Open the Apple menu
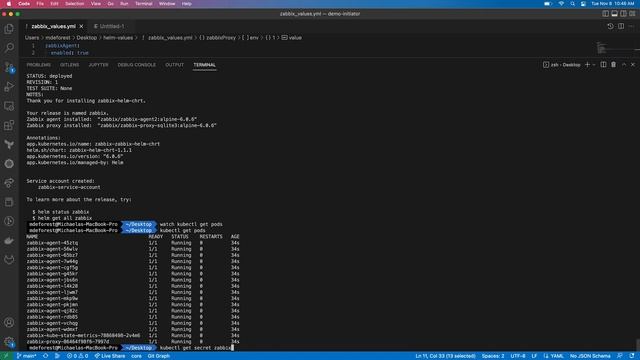640x360 pixels. click(9, 4)
